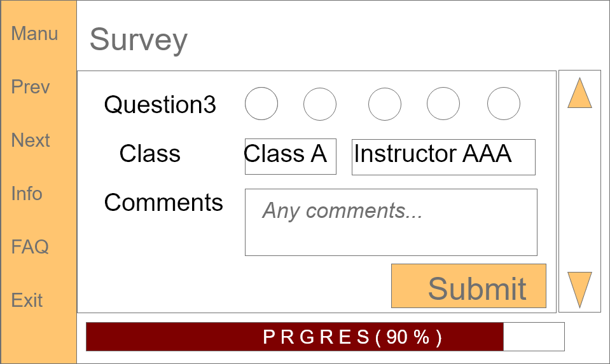The image size is (610, 364).
Task: Go to Next in the sidebar
Action: click(x=31, y=140)
